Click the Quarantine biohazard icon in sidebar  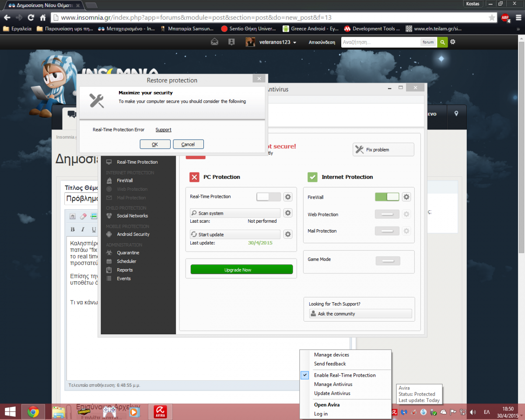(x=109, y=253)
